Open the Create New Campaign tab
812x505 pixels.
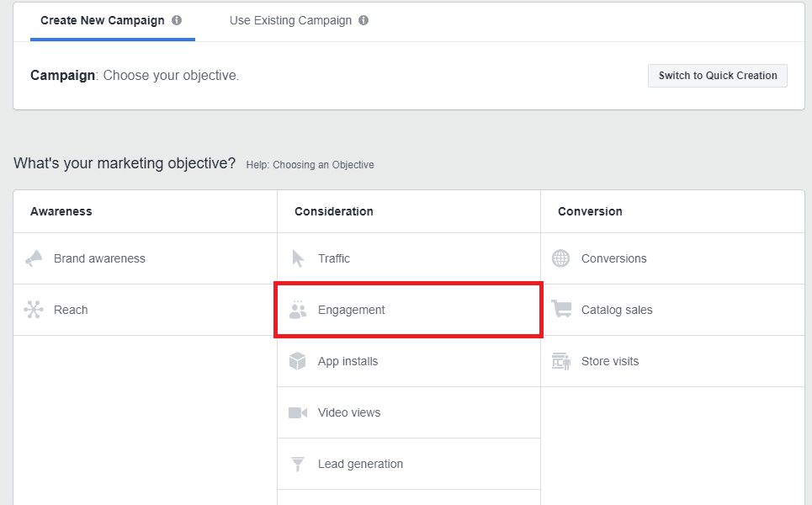click(x=103, y=20)
